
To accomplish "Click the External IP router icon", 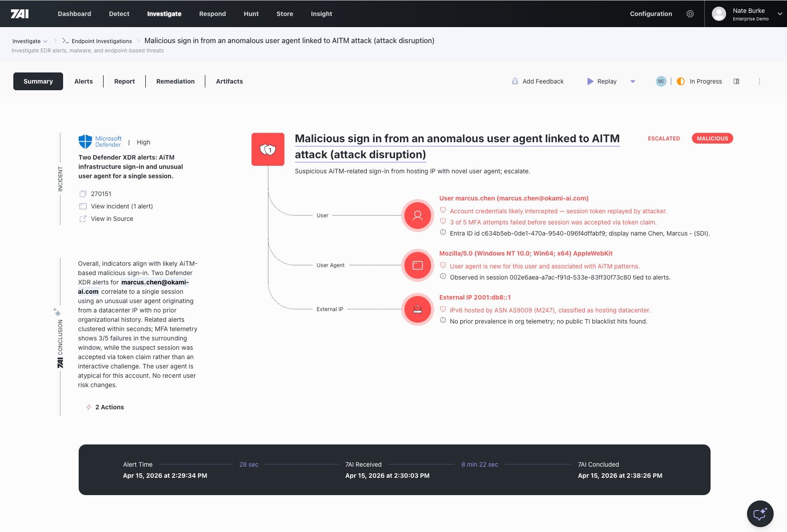I will coord(417,309).
